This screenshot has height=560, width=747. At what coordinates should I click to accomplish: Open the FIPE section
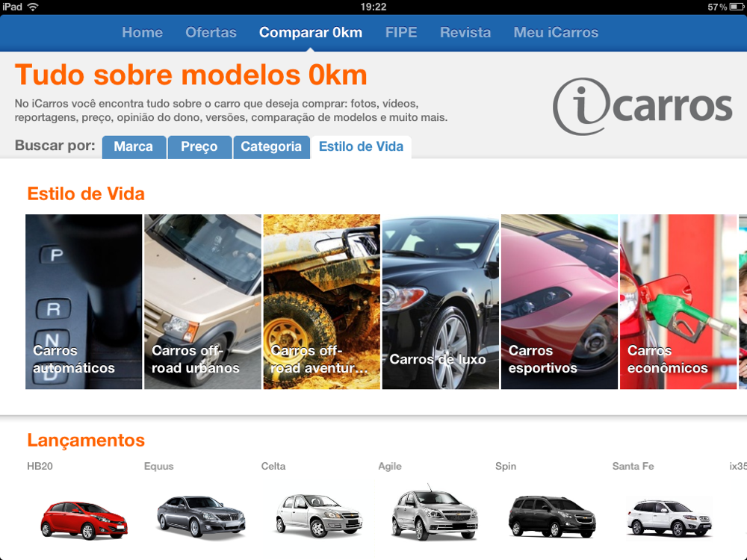[400, 32]
